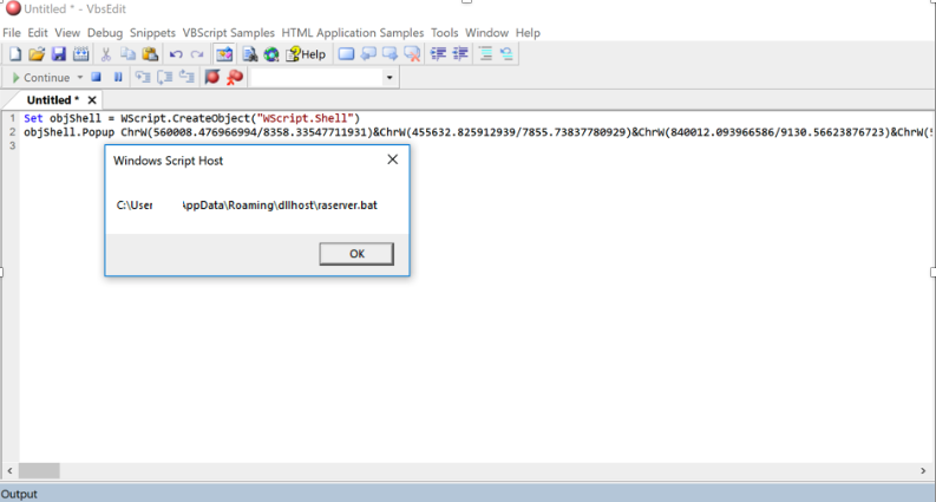This screenshot has height=502, width=936.
Task: Click the horizontal scrollbar thumb
Action: tap(39, 471)
